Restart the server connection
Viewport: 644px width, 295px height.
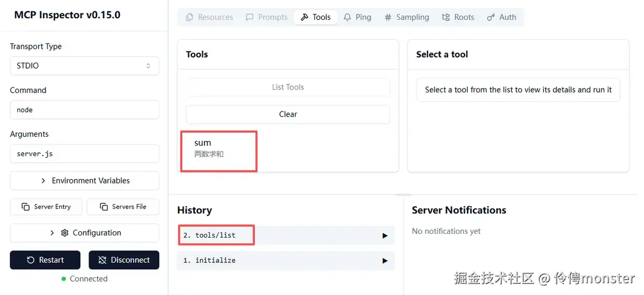[x=45, y=260]
